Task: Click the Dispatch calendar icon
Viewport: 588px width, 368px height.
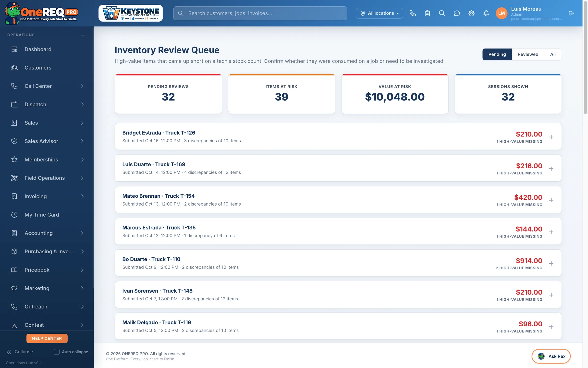Action: (14, 104)
